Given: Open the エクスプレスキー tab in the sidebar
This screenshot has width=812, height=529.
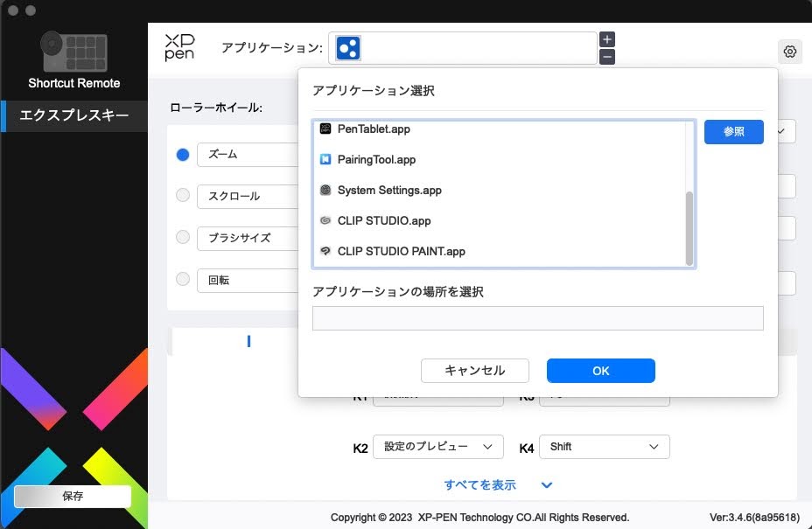Looking at the screenshot, I should click(74, 116).
